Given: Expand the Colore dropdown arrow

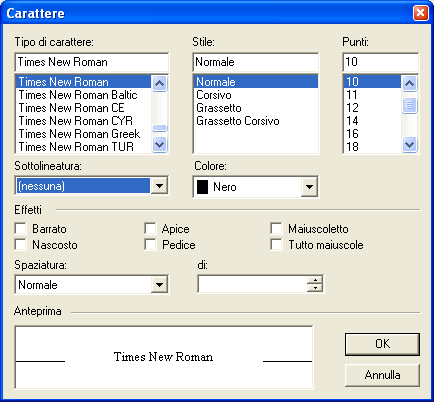Looking at the screenshot, I should [309, 187].
